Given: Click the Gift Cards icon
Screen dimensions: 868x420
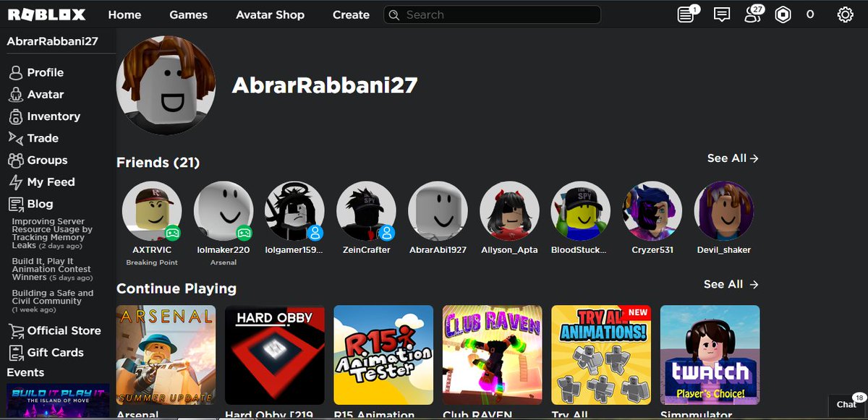Looking at the screenshot, I should (x=15, y=353).
